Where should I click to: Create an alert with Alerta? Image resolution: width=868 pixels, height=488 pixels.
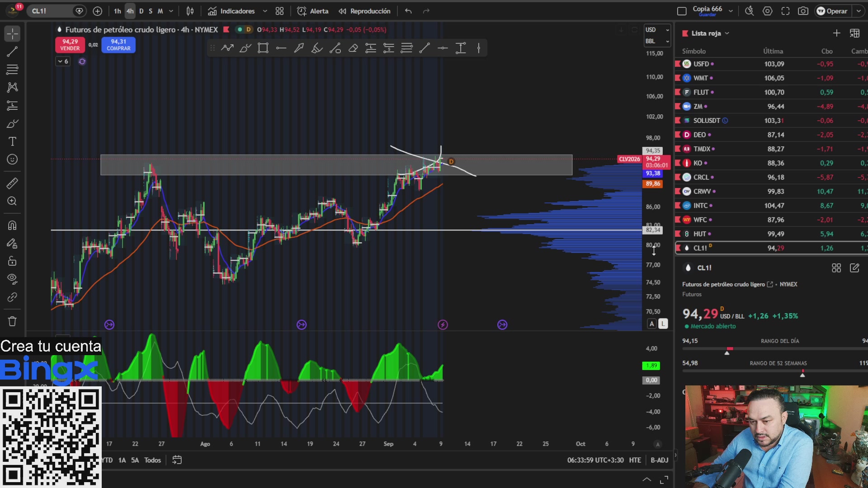pyautogui.click(x=313, y=11)
